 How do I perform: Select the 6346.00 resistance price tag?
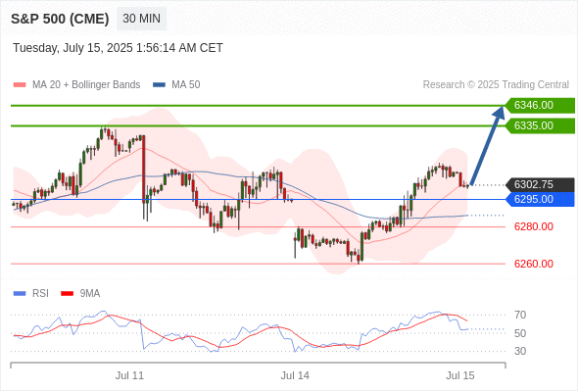click(x=540, y=106)
